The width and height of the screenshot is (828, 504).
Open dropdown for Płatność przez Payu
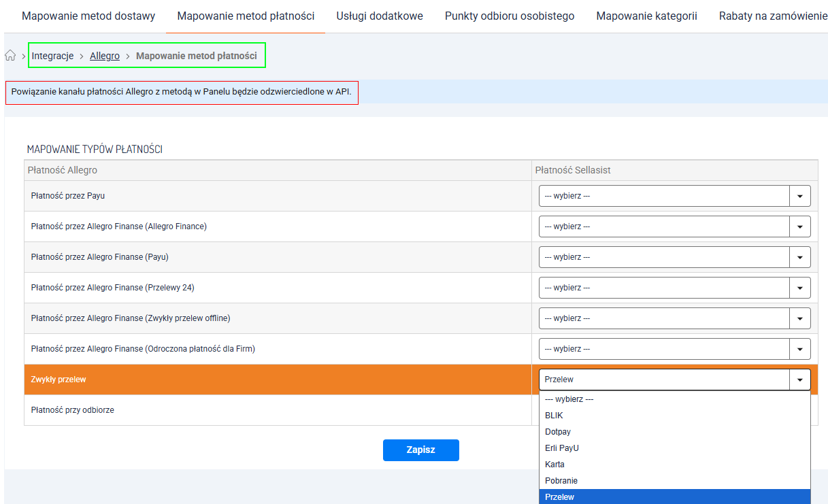coord(675,196)
